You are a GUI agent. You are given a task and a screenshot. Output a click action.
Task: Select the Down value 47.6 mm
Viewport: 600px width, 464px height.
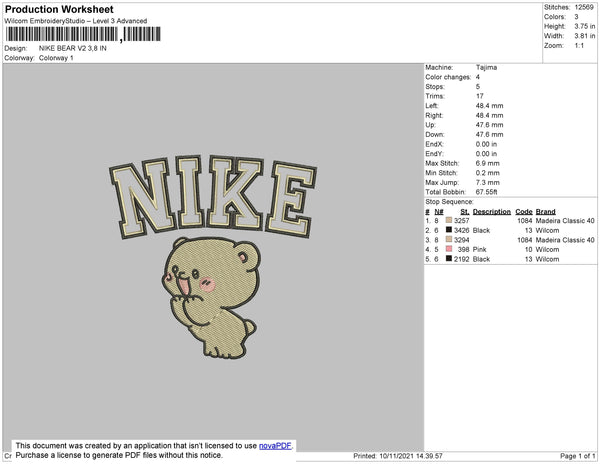click(489, 134)
